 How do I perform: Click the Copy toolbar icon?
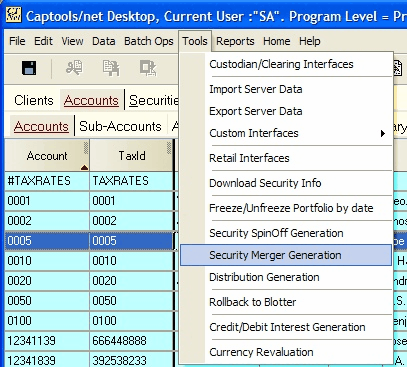(x=111, y=68)
